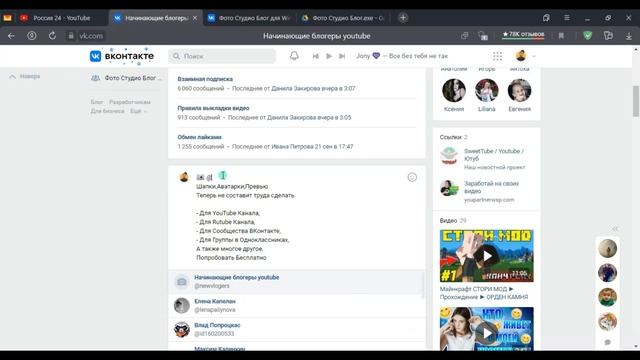Click vk.com in address bar
The image size is (640, 360).
click(91, 36)
